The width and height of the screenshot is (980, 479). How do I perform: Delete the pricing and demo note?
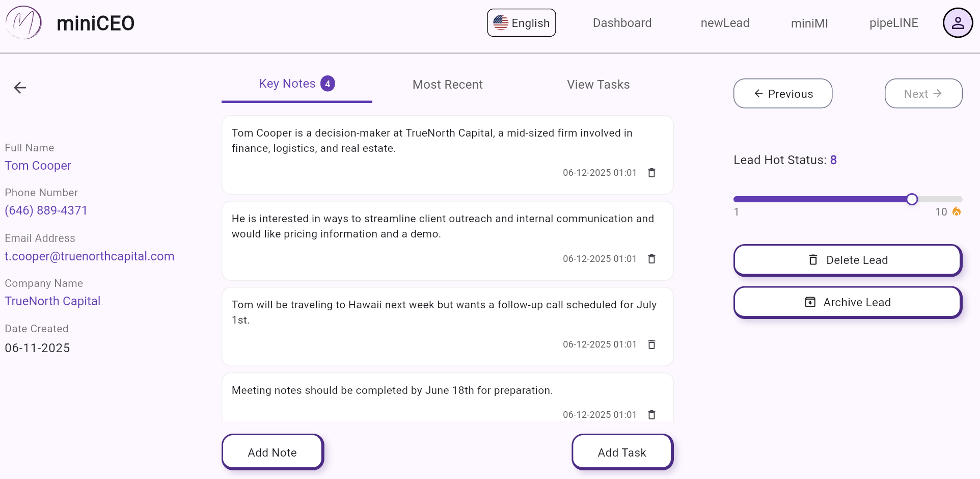[x=651, y=259]
